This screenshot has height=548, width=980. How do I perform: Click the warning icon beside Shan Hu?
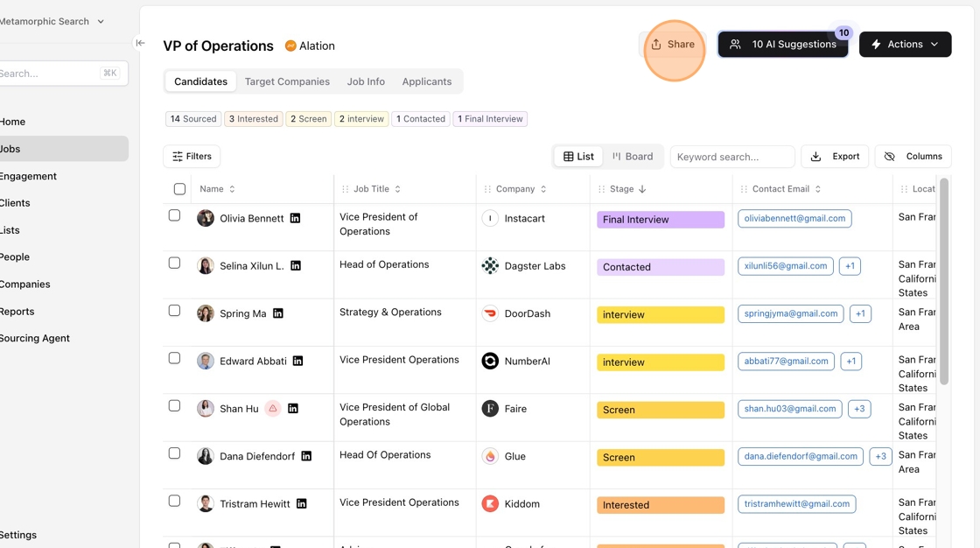pos(272,409)
